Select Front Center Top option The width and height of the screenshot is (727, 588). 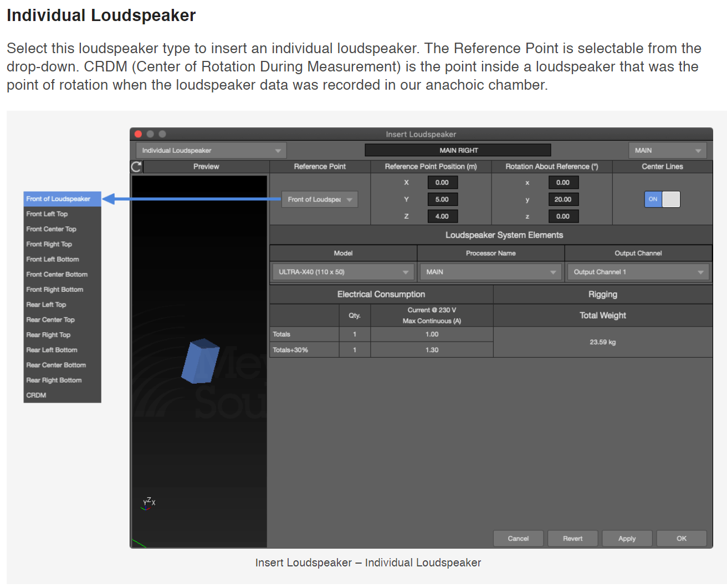coord(62,229)
